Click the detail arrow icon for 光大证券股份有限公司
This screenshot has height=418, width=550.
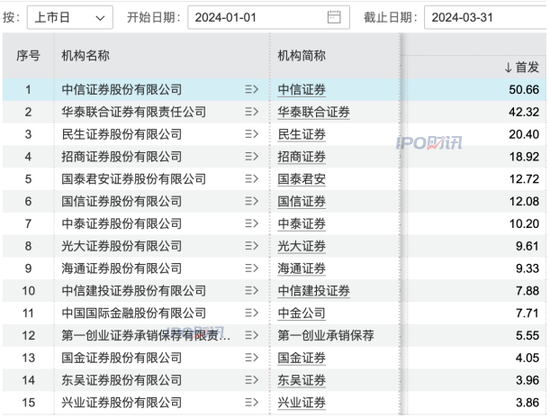[251, 246]
